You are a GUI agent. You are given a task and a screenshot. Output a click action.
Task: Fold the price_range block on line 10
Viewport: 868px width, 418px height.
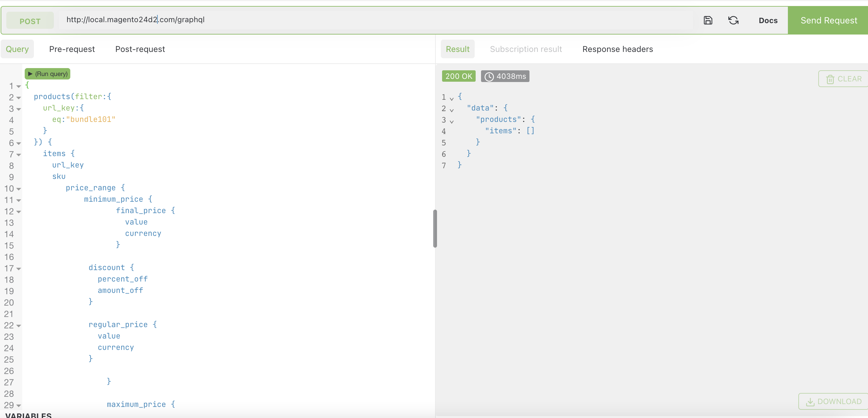(x=19, y=189)
